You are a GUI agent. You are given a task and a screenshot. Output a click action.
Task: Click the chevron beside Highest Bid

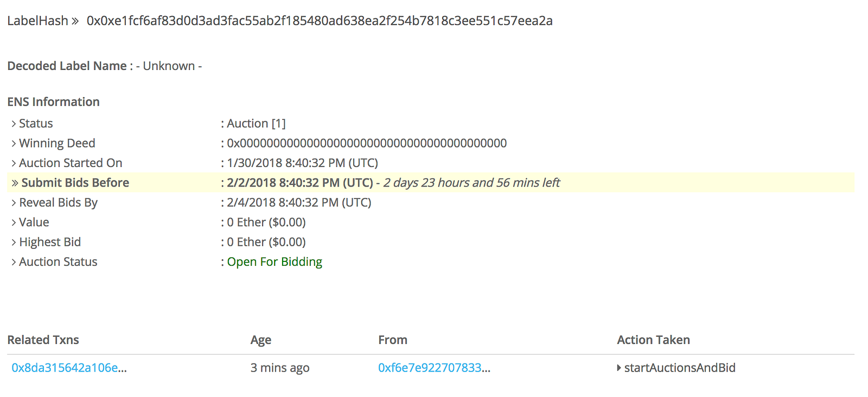[x=14, y=242]
